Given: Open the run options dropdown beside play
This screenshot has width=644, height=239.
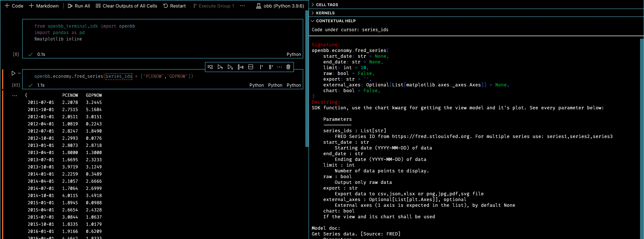Looking at the screenshot, I should (19, 73).
